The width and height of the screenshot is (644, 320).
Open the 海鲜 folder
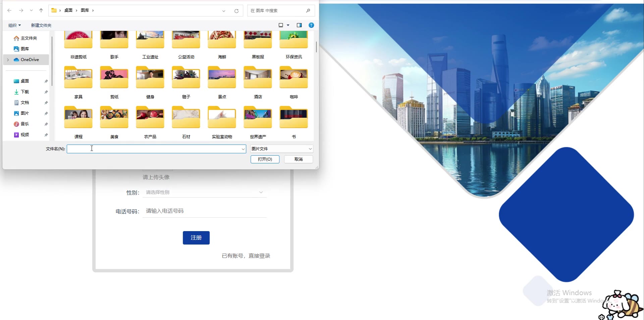222,45
